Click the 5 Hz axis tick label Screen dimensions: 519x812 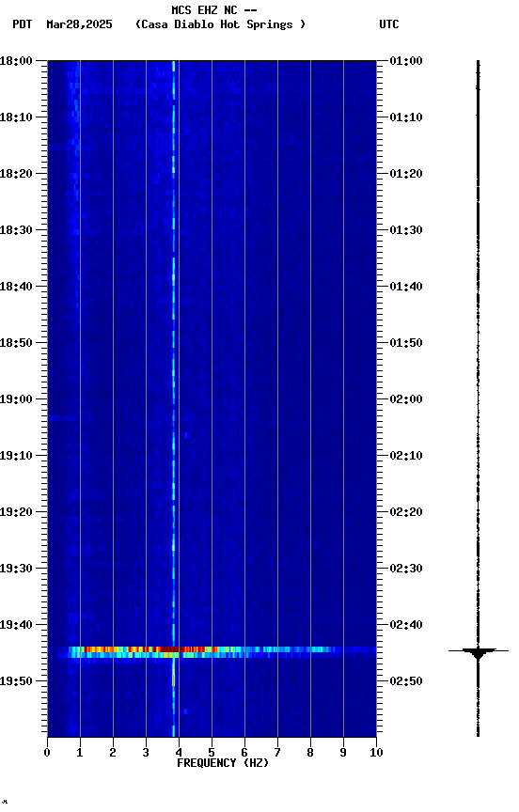(212, 753)
